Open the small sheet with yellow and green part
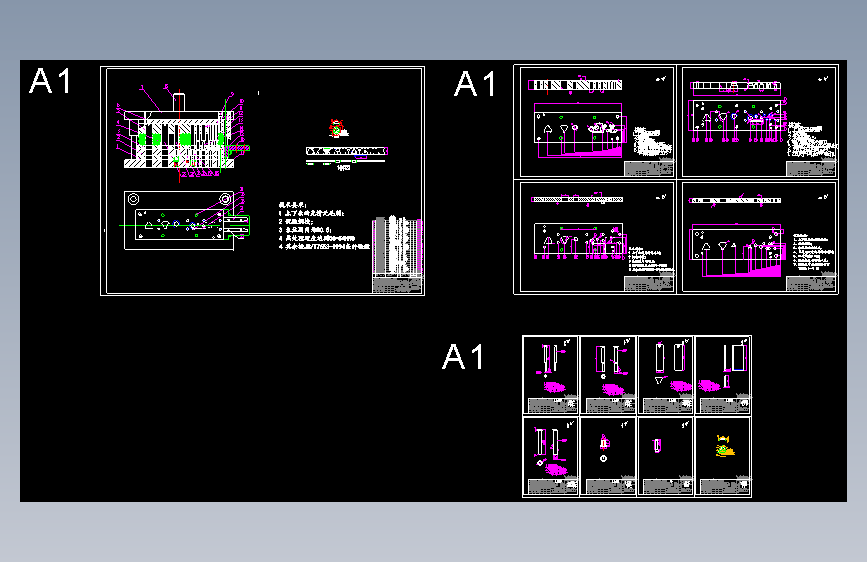 tap(723, 456)
